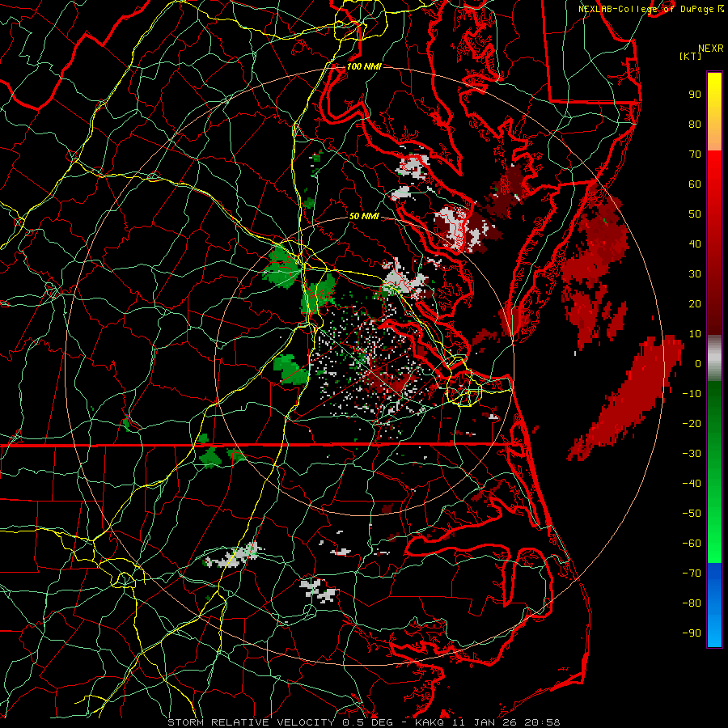Click the 90 value on velocity scale
Image resolution: width=728 pixels, height=728 pixels.
[x=695, y=95]
